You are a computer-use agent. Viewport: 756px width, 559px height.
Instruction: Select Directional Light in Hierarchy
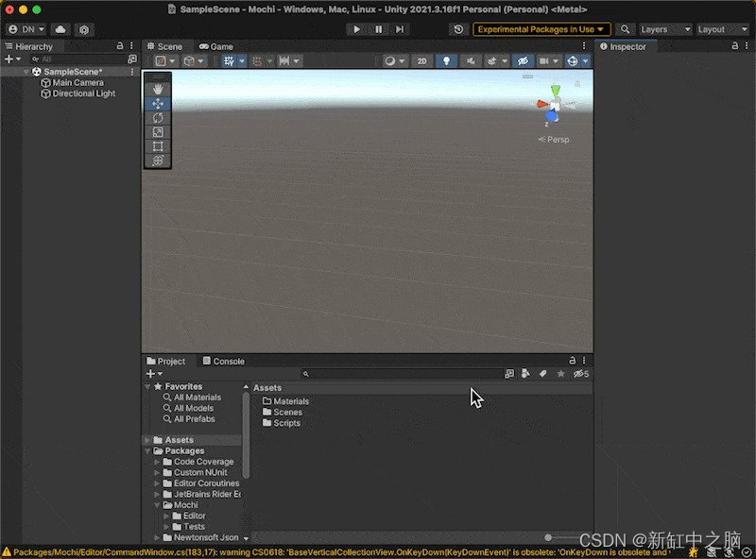tap(78, 93)
